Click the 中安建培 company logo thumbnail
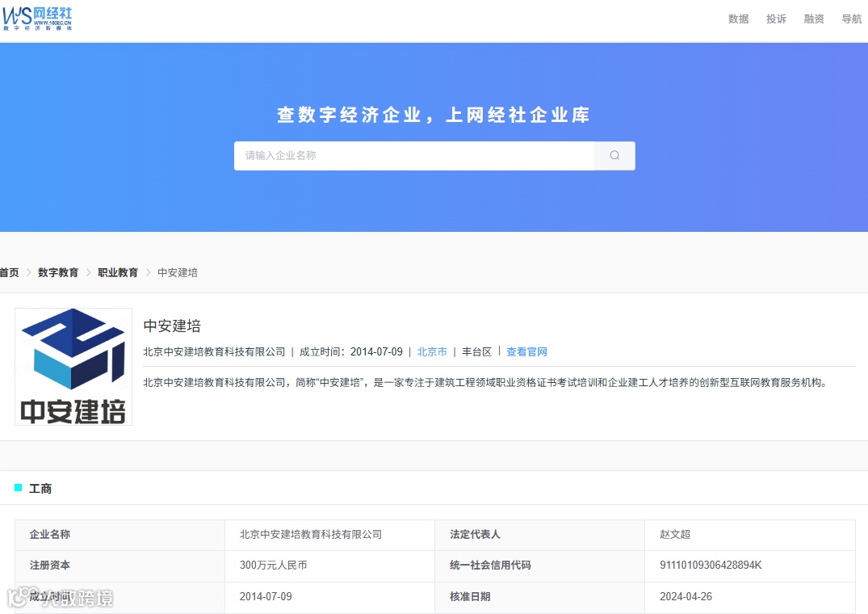This screenshot has width=868, height=614. (x=73, y=367)
